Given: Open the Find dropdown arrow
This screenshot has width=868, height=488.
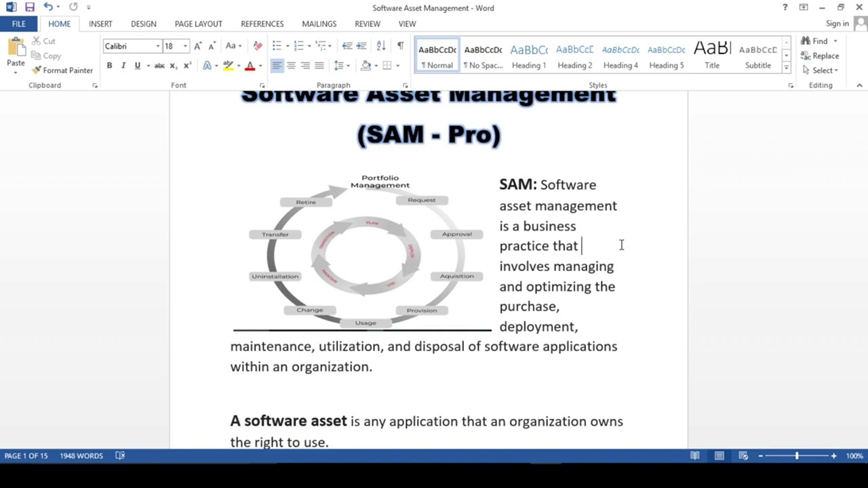Looking at the screenshot, I should click(835, 41).
